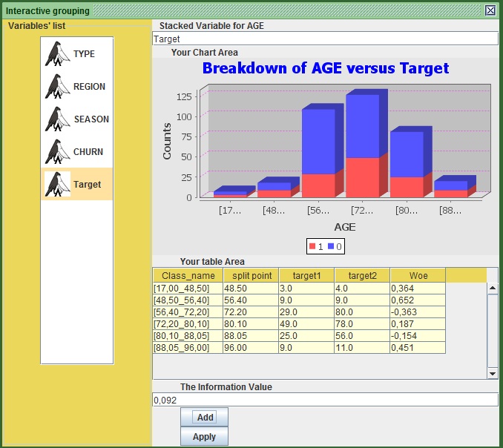Click split point cell 96.00
503x448 pixels.
tap(251, 348)
